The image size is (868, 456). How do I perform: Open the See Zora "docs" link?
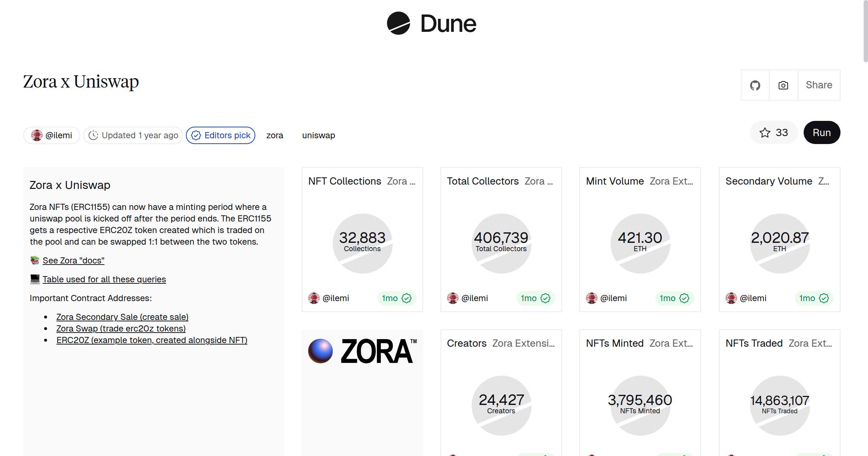point(73,261)
